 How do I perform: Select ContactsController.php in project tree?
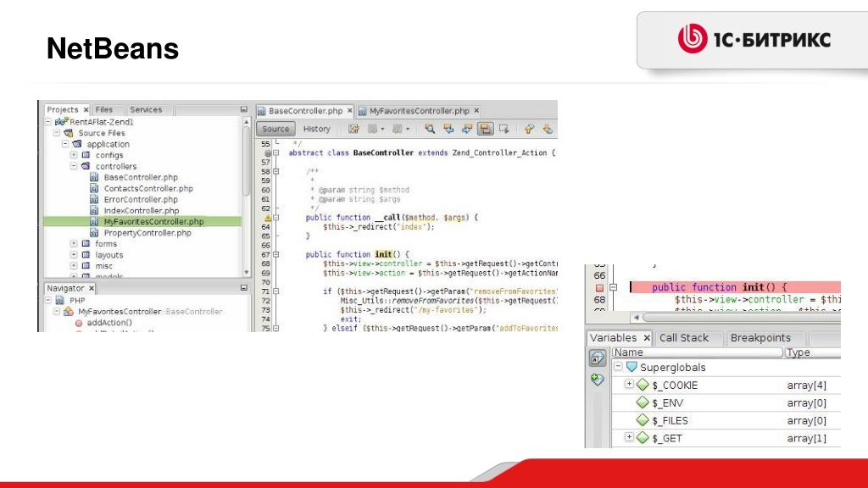tap(148, 188)
